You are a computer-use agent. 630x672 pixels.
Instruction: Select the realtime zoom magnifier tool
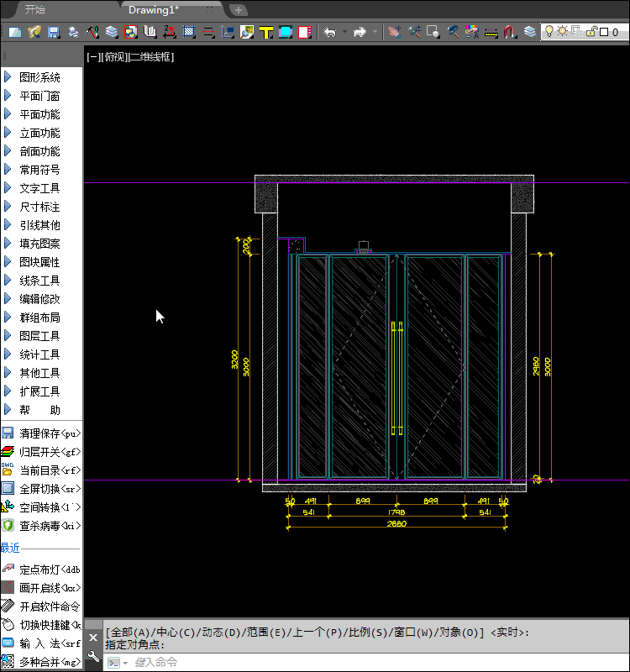414,32
